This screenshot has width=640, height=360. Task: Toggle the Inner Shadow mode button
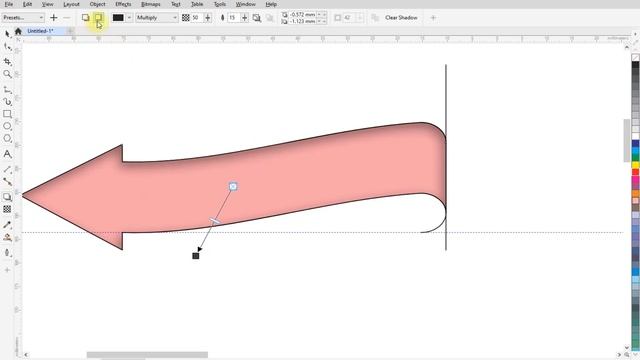click(98, 18)
